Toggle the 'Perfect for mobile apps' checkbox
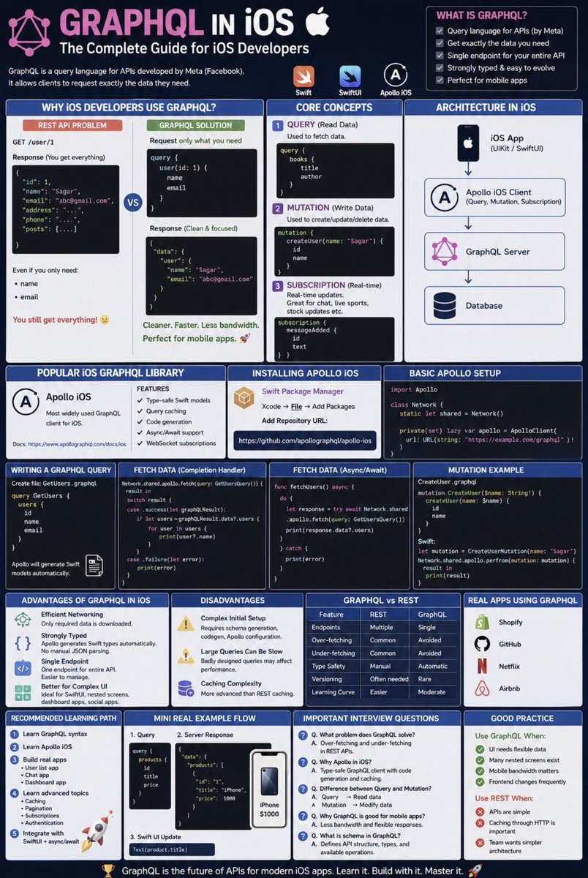The height and width of the screenshot is (878, 588). (x=440, y=80)
